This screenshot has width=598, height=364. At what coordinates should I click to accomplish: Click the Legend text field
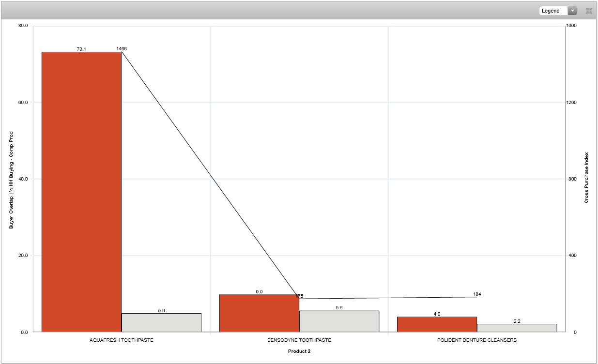pyautogui.click(x=553, y=11)
